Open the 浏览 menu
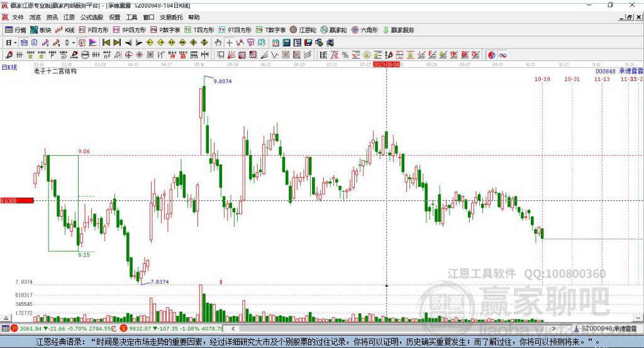 click(35, 17)
